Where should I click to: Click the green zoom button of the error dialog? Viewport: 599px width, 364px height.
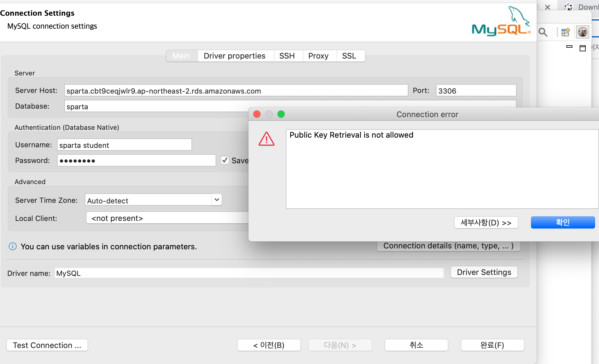pos(281,114)
